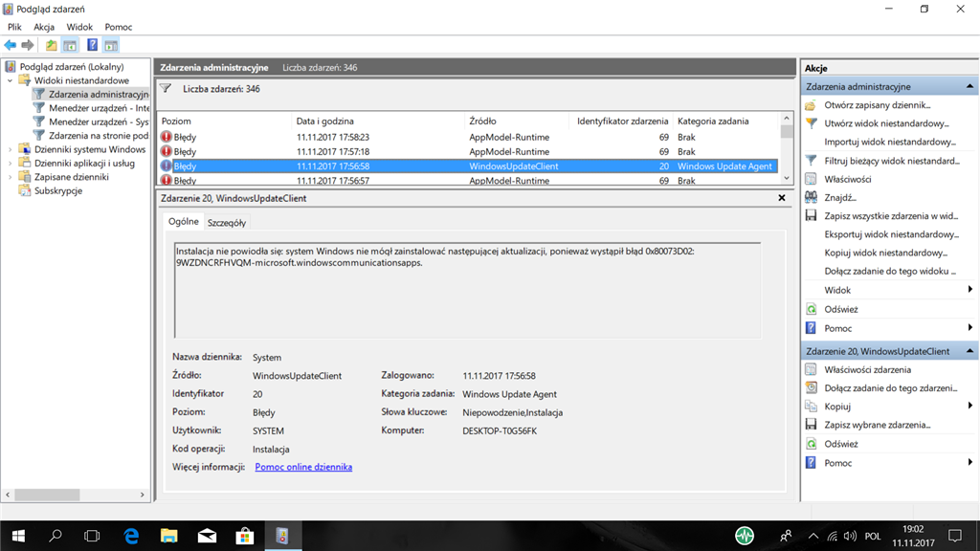Click the filter funnel icon above event list
Viewport: 980px width, 551px height.
[166, 89]
